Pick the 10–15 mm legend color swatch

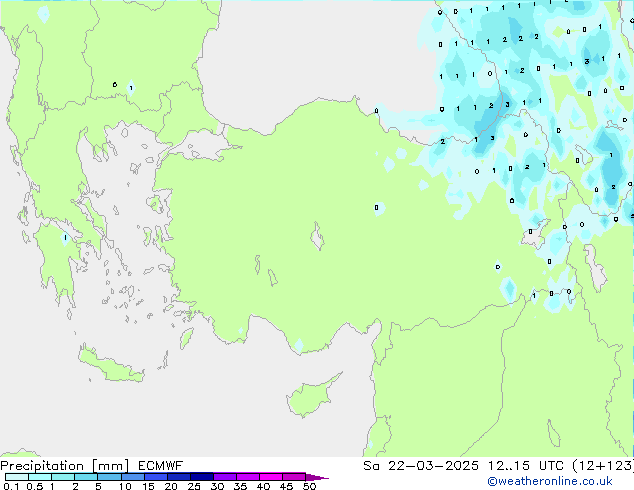132,477
